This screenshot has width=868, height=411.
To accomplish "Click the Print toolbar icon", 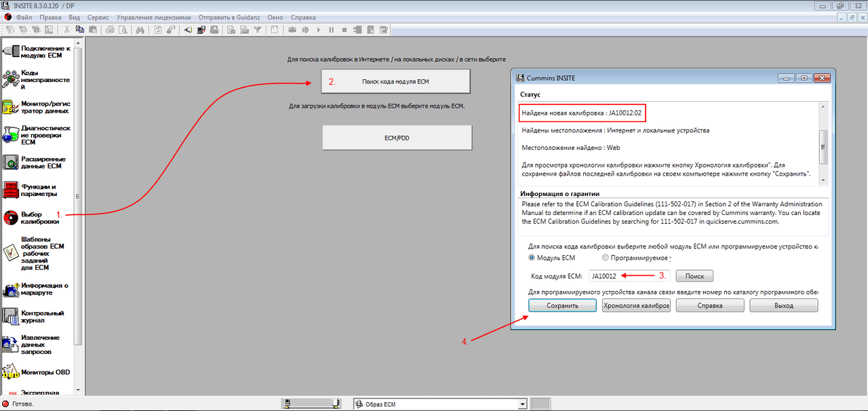I will 110,30.
